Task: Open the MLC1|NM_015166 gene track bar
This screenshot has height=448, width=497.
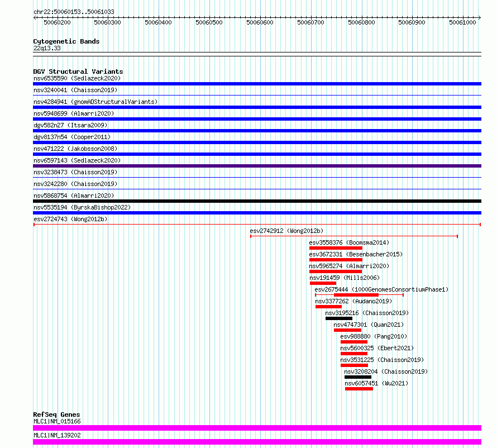Action: 257,428
